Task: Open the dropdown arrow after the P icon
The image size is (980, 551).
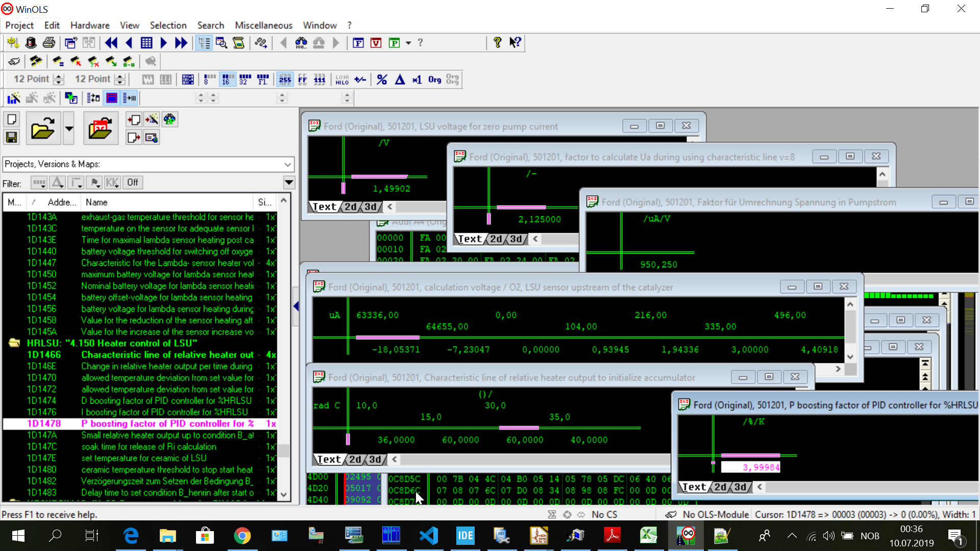Action: point(408,43)
